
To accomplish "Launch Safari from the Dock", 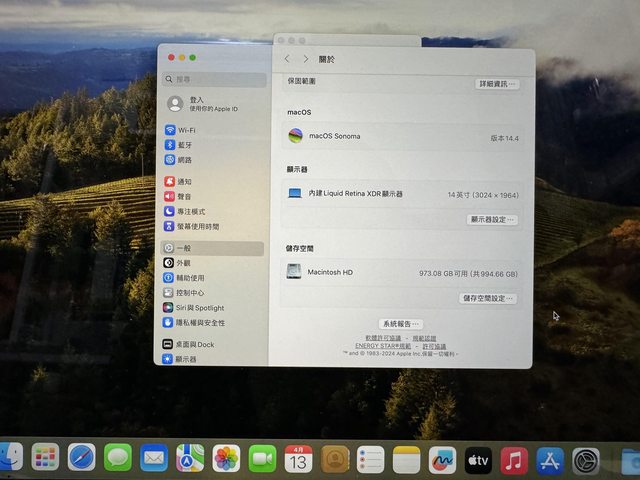I will (x=81, y=458).
